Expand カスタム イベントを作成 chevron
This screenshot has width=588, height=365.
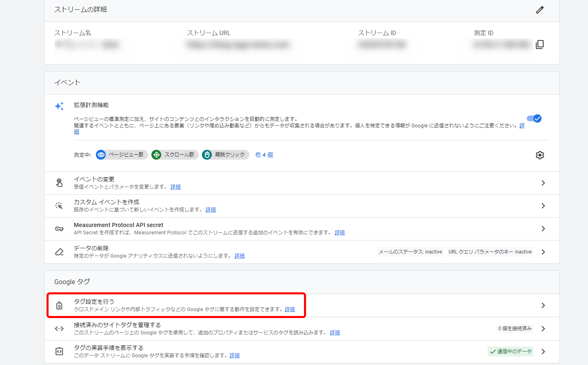(x=543, y=206)
